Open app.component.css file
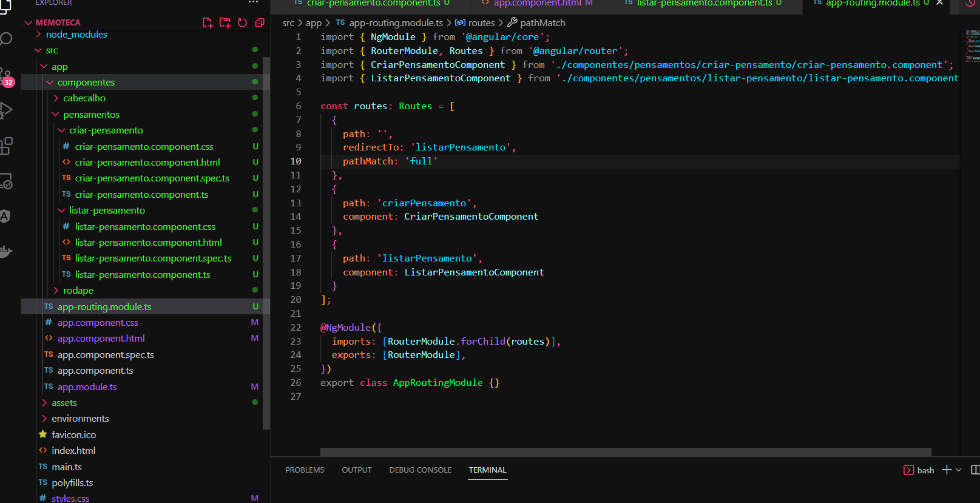980x503 pixels. tap(98, 323)
